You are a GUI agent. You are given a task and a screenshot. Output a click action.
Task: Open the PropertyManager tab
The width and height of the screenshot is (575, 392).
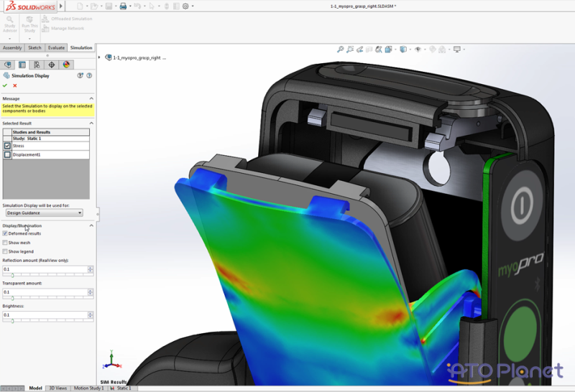(22, 65)
